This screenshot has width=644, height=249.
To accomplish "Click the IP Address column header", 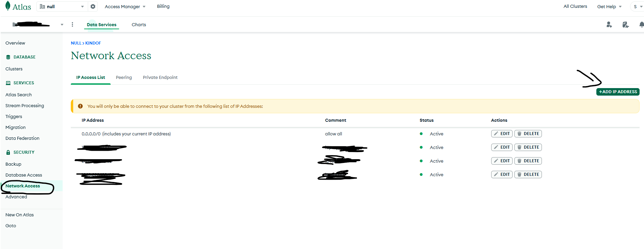I will coord(93,120).
